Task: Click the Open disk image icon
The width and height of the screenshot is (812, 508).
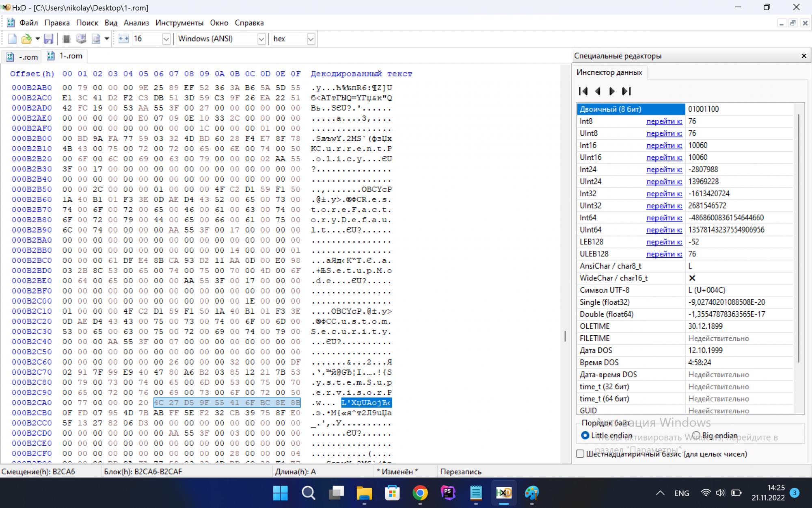Action: [x=96, y=39]
